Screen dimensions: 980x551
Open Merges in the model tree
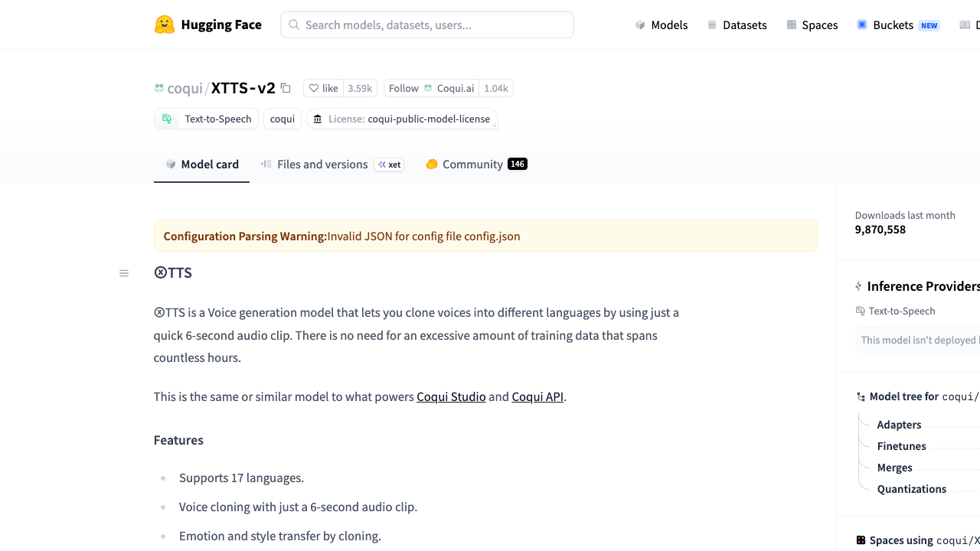tap(894, 468)
